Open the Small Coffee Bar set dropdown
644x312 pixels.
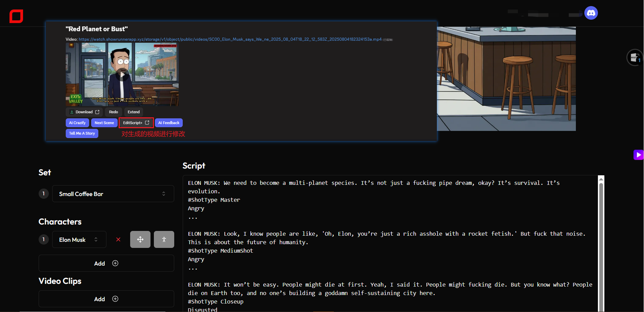(113, 194)
